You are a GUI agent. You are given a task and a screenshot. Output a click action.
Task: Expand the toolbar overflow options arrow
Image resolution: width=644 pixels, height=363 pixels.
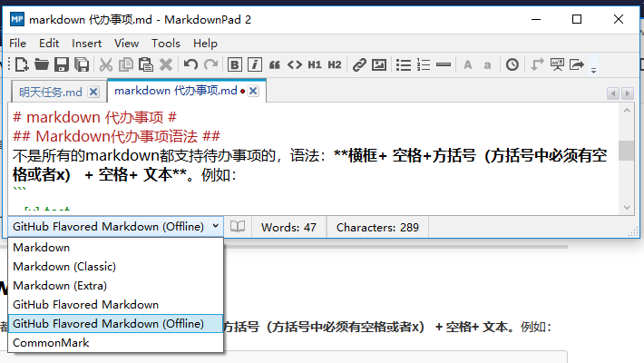pos(593,70)
